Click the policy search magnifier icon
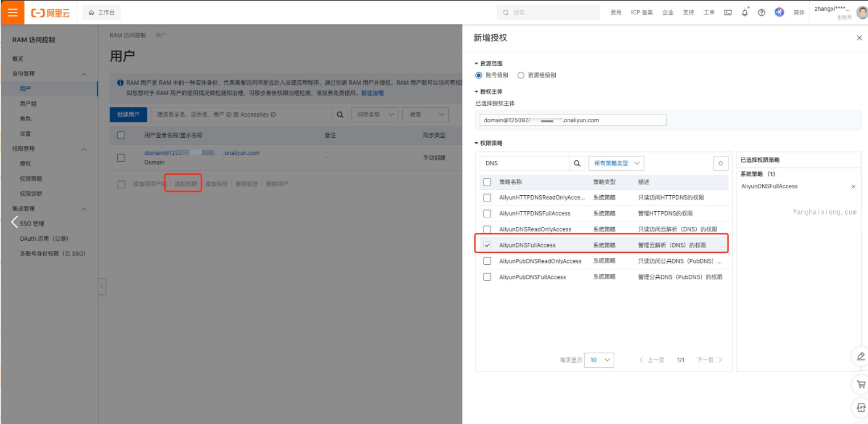 pyautogui.click(x=577, y=163)
